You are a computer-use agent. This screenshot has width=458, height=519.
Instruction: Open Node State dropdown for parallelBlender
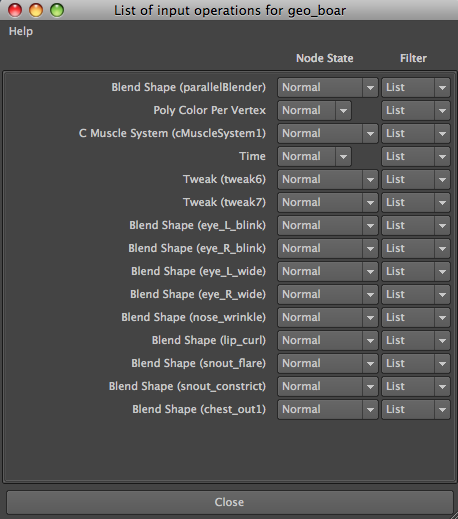click(328, 87)
